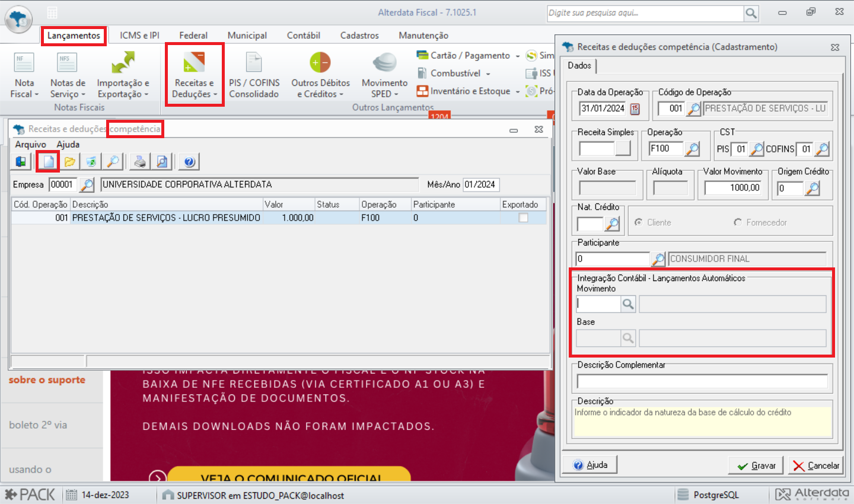
Task: Click magnifier beside COFINS CST field
Action: pyautogui.click(x=822, y=149)
